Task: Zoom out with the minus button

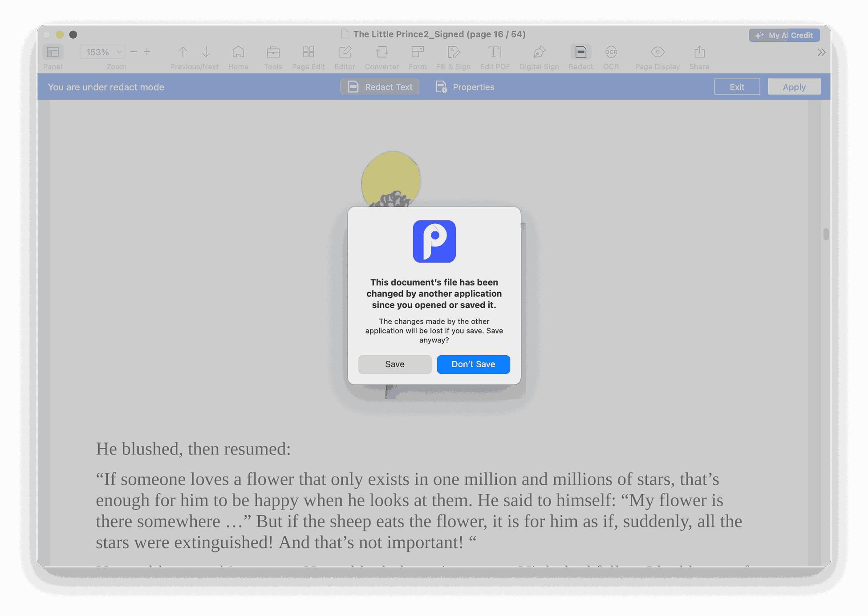Action: pos(134,52)
